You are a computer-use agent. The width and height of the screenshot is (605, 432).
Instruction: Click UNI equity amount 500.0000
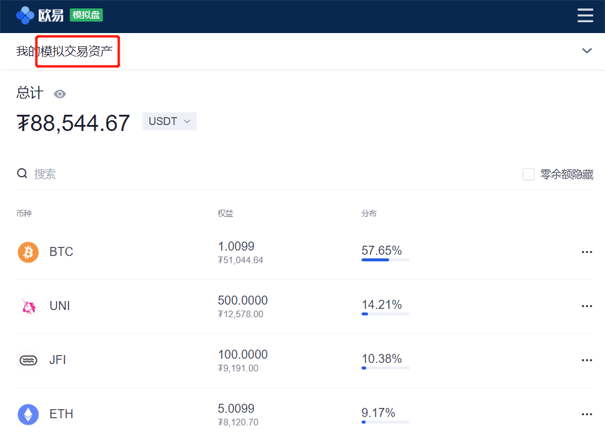tap(243, 300)
